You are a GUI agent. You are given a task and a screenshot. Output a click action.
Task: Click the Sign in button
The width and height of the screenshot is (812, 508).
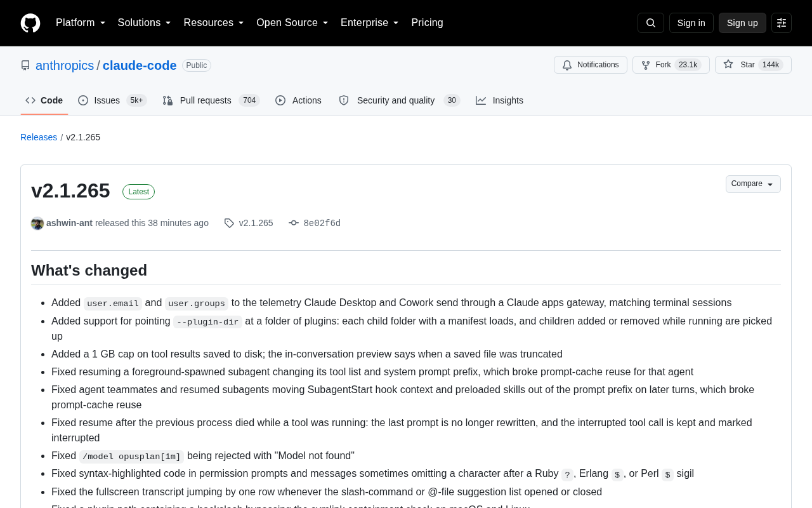(x=691, y=23)
